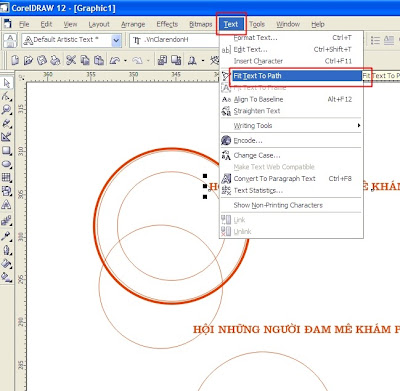
Task: Click the Print icon
Action: pyautogui.click(x=55, y=60)
